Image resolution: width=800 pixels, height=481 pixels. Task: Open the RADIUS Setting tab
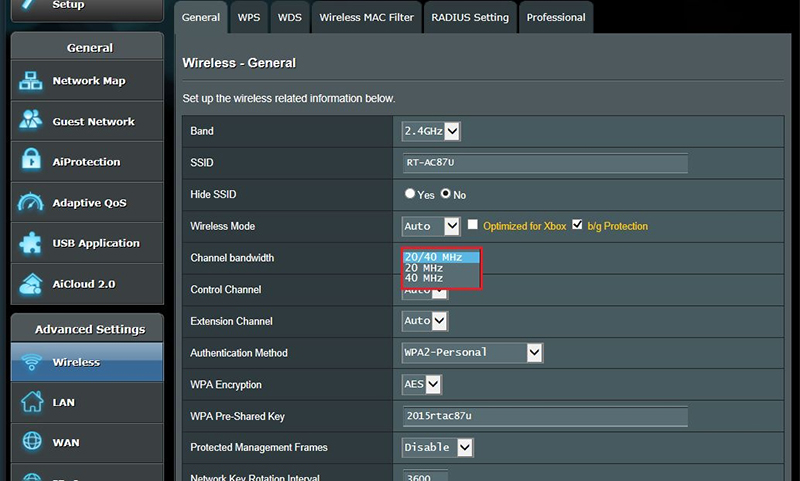coord(470,17)
